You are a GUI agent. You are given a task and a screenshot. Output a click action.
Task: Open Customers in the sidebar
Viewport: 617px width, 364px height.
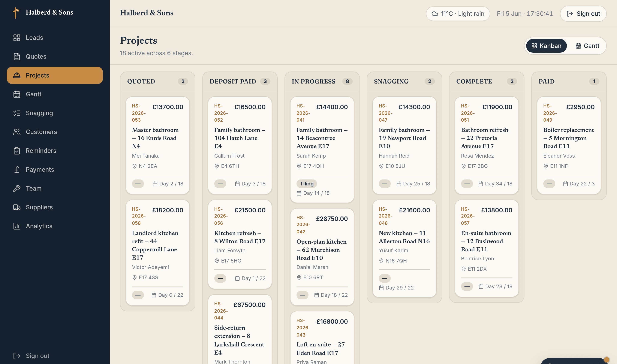[55, 132]
